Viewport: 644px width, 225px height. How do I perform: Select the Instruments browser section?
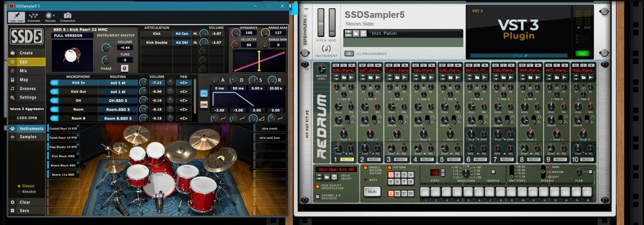coord(26,128)
